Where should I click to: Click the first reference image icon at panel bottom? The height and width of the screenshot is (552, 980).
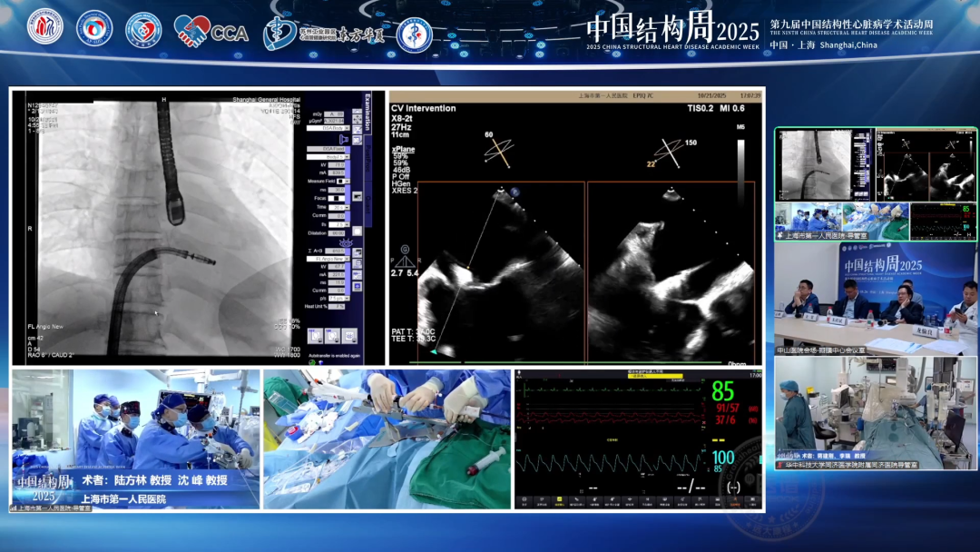[315, 336]
